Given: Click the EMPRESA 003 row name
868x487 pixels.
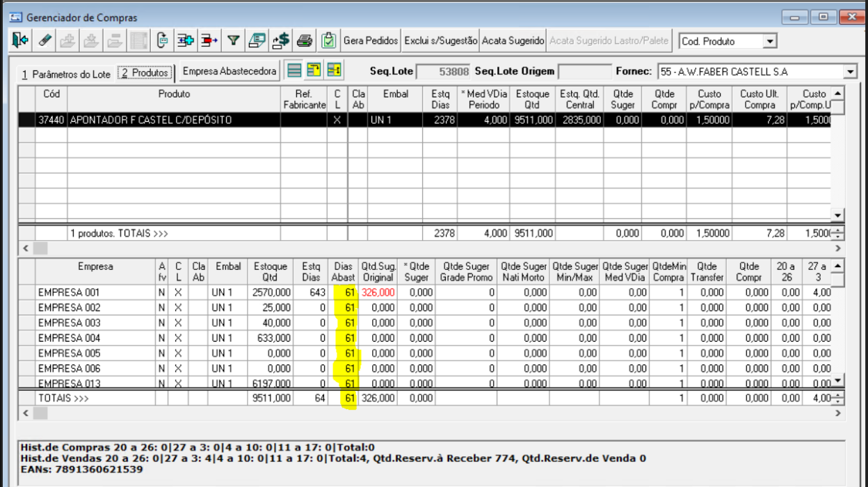Looking at the screenshot, I should point(70,323).
